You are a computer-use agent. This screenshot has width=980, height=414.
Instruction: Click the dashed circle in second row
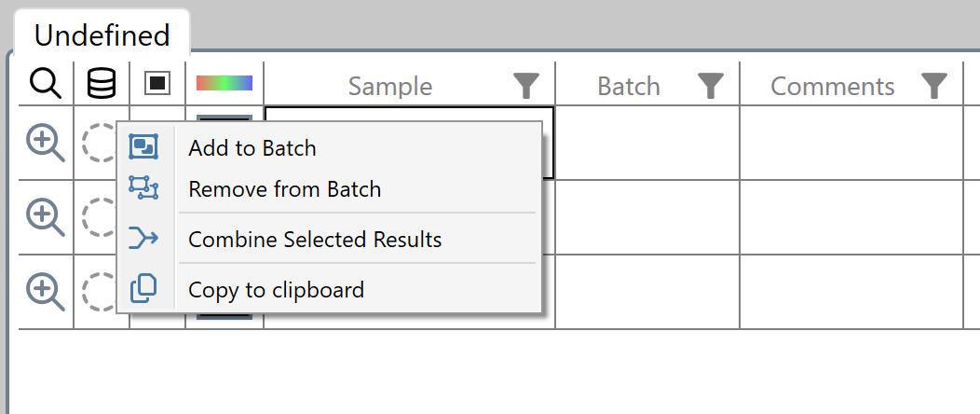click(x=96, y=217)
